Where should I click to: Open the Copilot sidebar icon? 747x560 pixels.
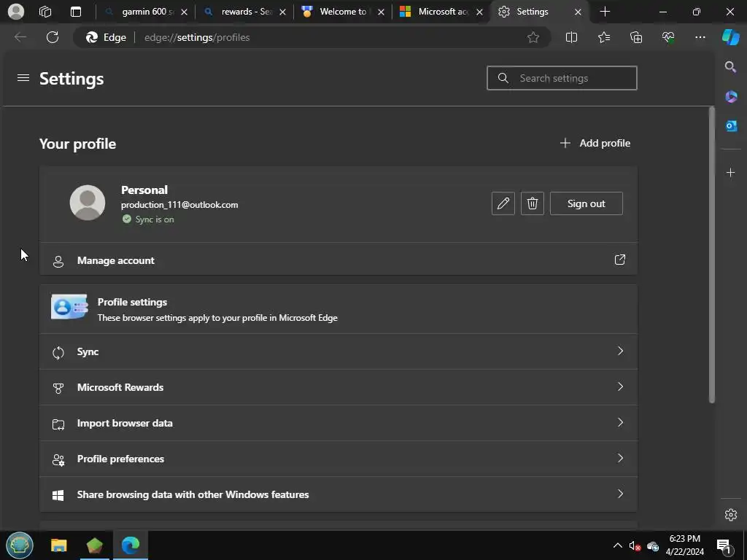coord(731,37)
